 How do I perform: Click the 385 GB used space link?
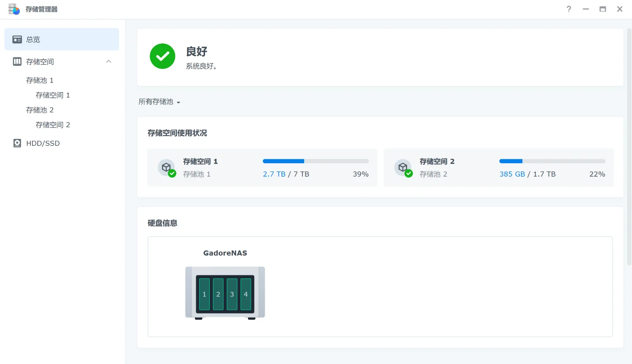tap(512, 174)
